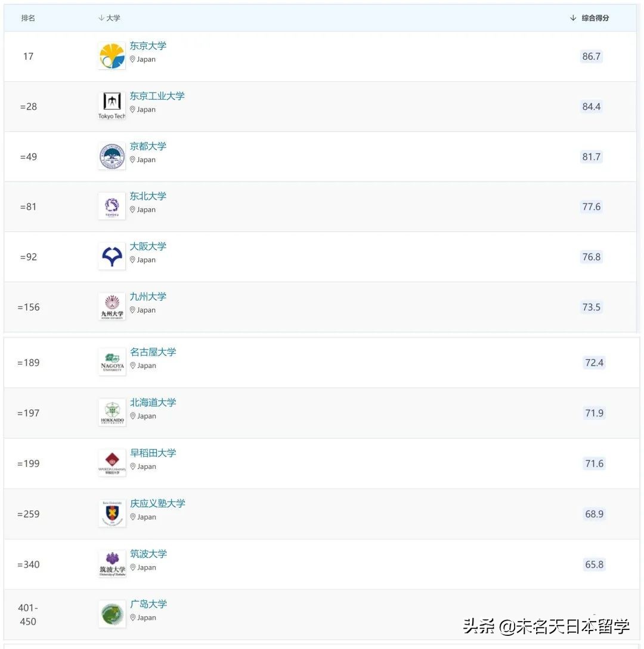Select the Kyushu University seal logo
644x649 pixels.
pos(112,307)
